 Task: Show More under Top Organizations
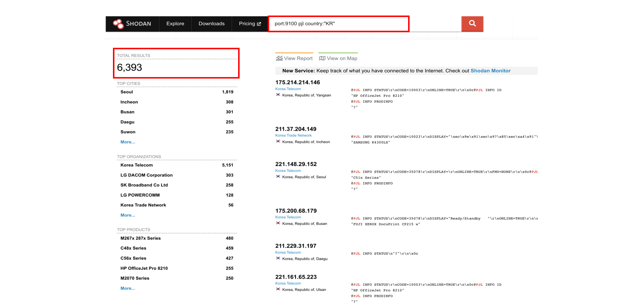[x=128, y=215]
